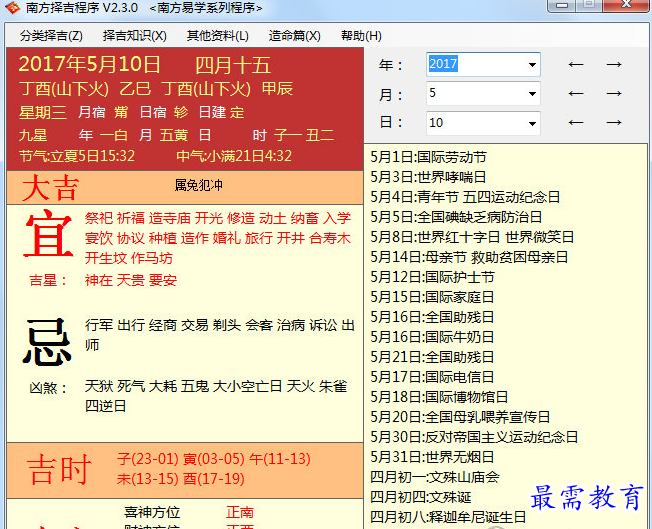Screen dimensions: 652x529
Task: Select the 5月15日:国际家庭日 entry
Action: point(432,297)
